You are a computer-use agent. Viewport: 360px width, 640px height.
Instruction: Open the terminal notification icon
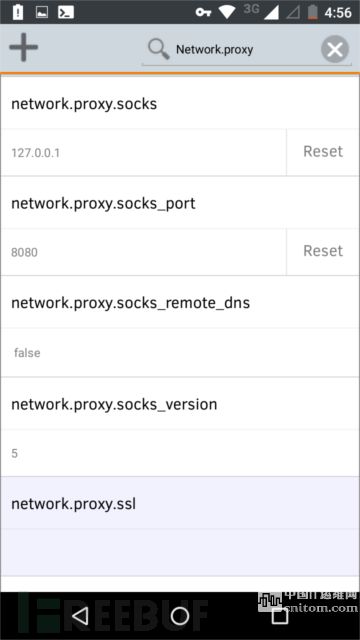[66, 12]
